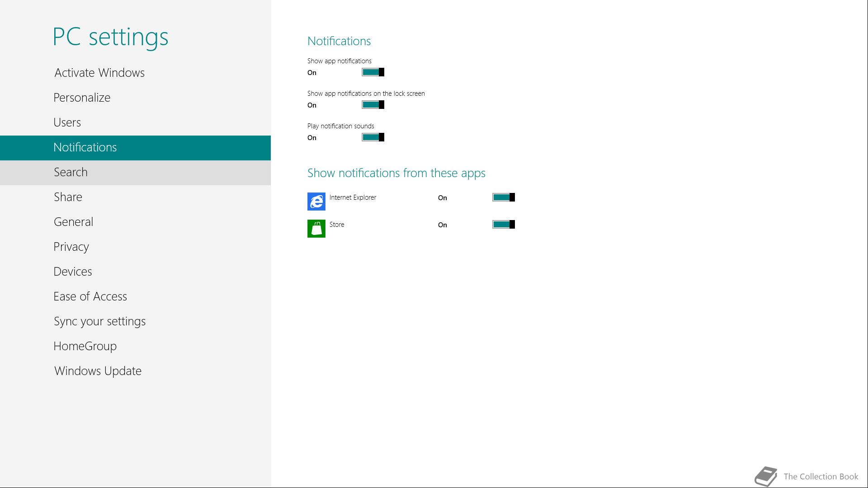Image resolution: width=868 pixels, height=488 pixels.
Task: Open Devices settings category
Action: tap(135, 272)
